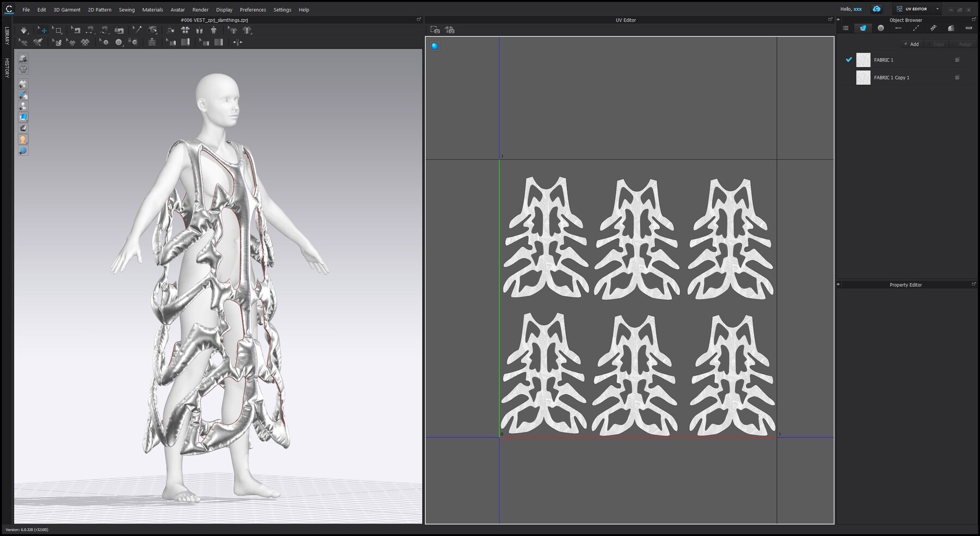980x536 pixels.
Task: Open the Select Box tool
Action: [x=58, y=30]
